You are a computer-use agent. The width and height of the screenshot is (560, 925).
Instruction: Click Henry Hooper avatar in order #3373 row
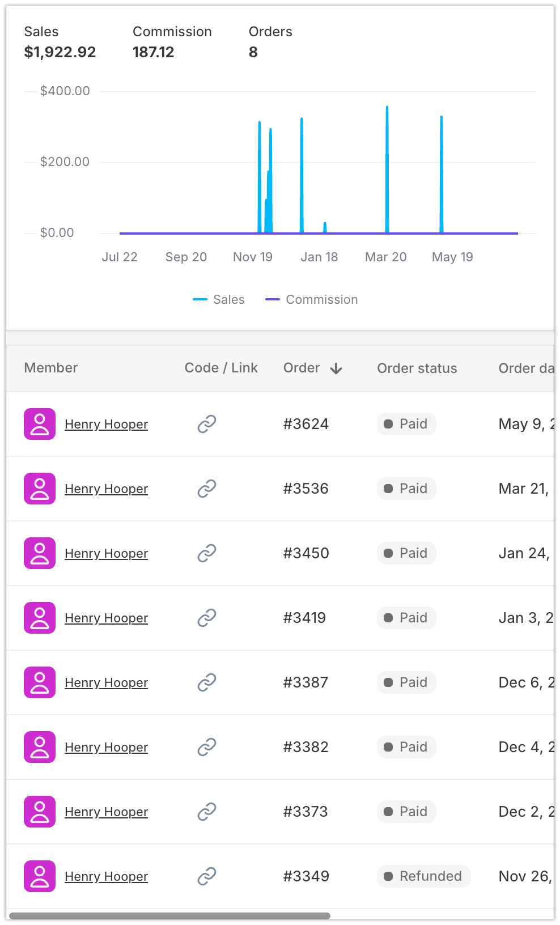coord(40,812)
